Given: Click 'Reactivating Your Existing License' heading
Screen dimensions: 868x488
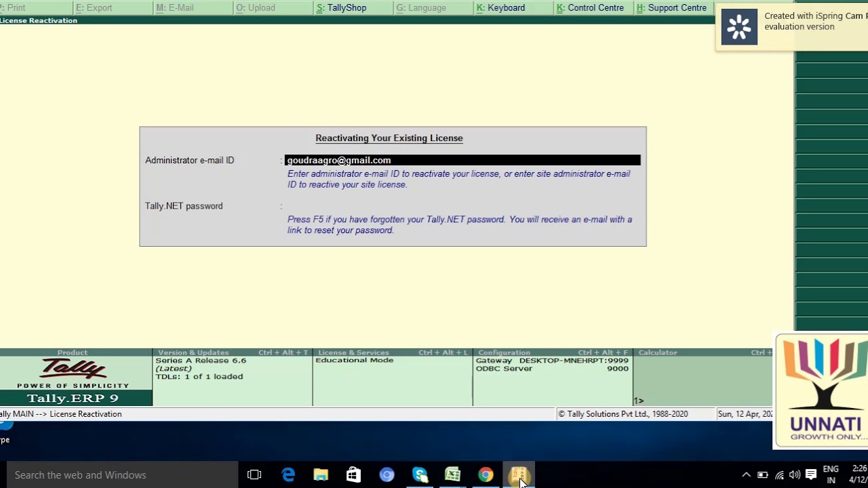Looking at the screenshot, I should [389, 138].
